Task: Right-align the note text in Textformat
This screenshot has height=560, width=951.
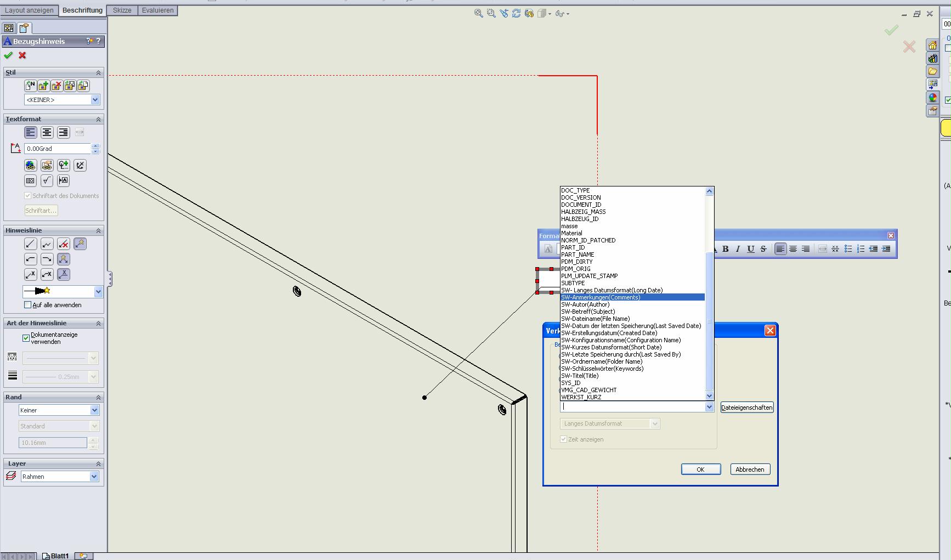Action: (x=64, y=132)
